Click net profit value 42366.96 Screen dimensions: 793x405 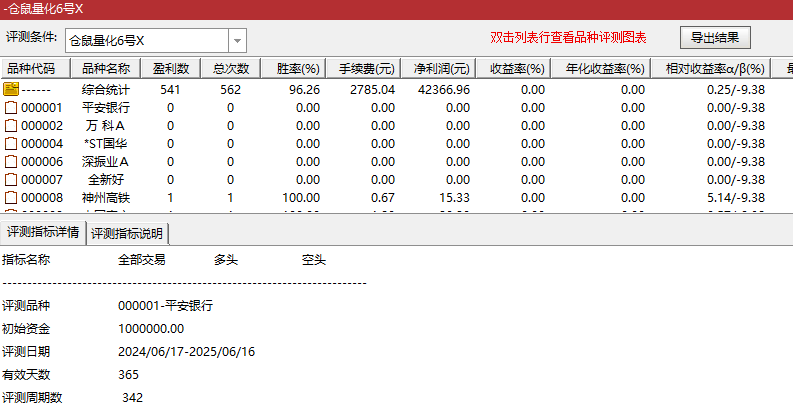(444, 90)
